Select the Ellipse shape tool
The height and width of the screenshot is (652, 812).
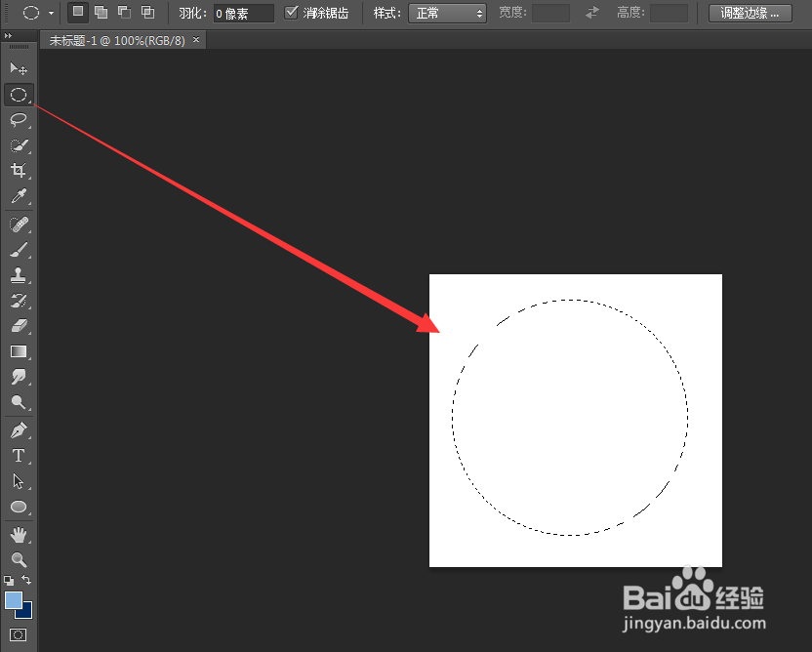(x=19, y=507)
